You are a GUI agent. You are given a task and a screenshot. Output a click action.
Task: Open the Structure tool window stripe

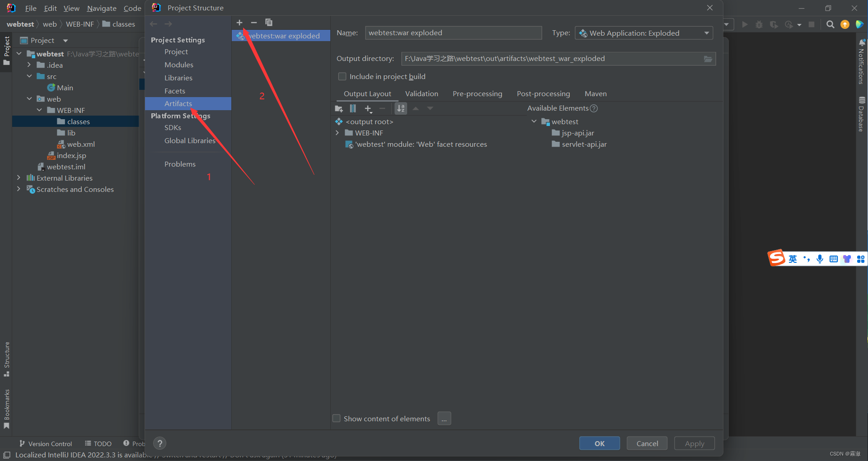pos(7,359)
